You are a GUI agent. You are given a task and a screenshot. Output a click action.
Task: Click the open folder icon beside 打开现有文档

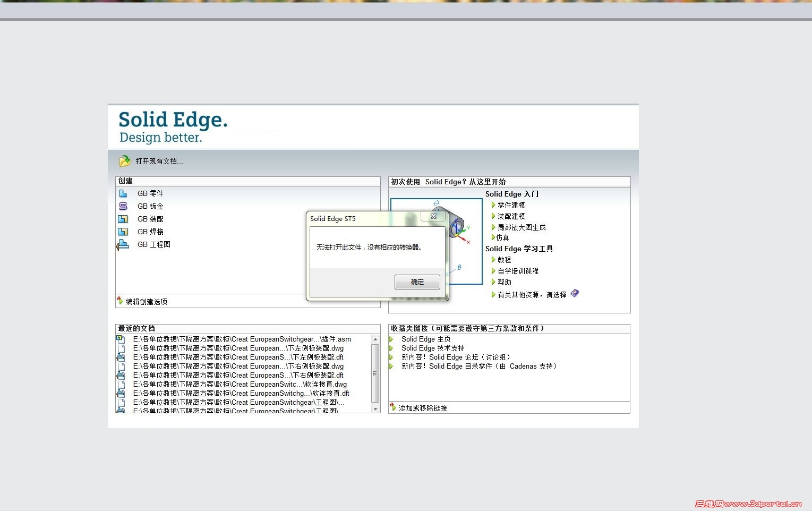(x=125, y=161)
